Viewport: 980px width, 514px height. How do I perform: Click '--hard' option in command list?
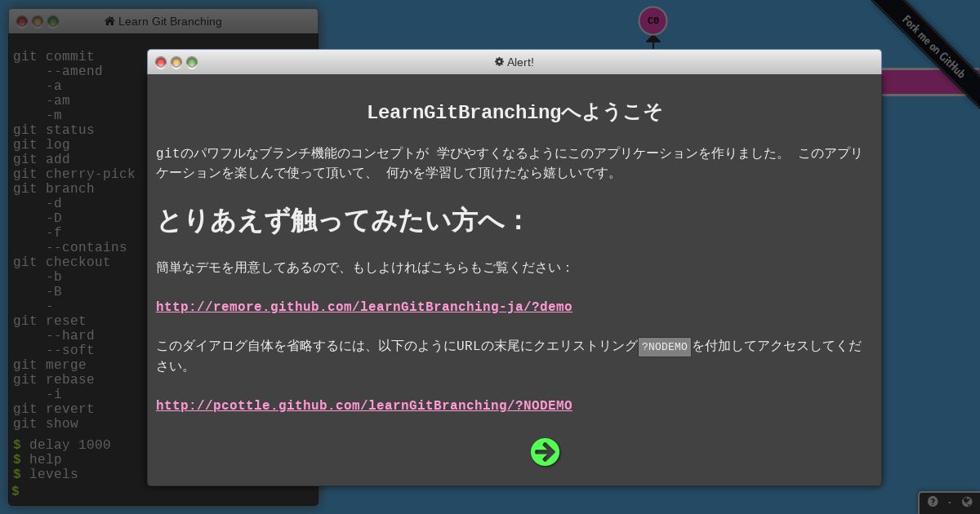pos(70,335)
